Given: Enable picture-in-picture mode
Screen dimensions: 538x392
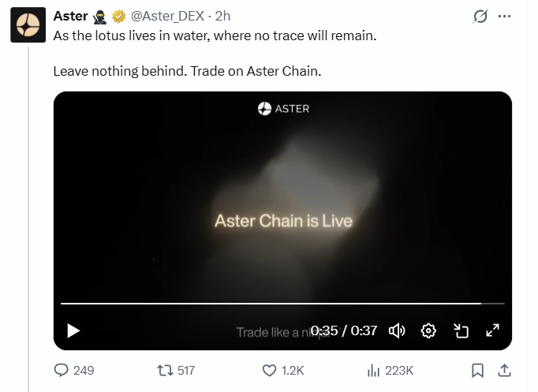Looking at the screenshot, I should [461, 330].
